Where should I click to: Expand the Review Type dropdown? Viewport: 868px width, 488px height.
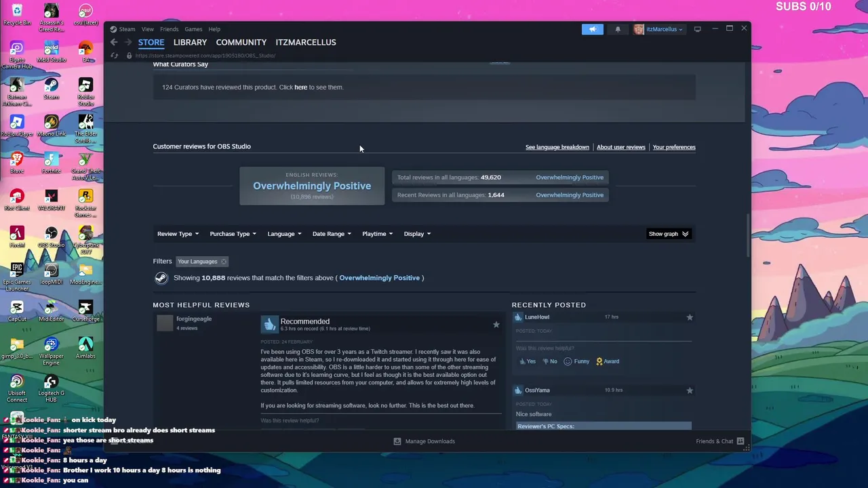coord(178,234)
